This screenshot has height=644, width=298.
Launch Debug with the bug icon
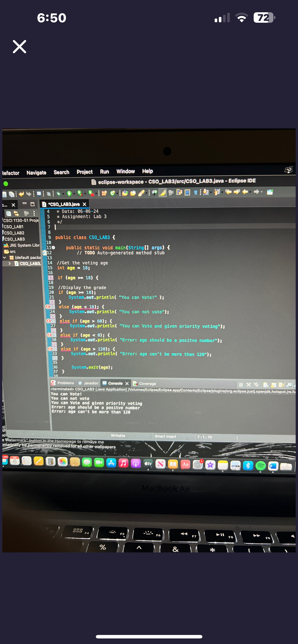click(x=58, y=194)
